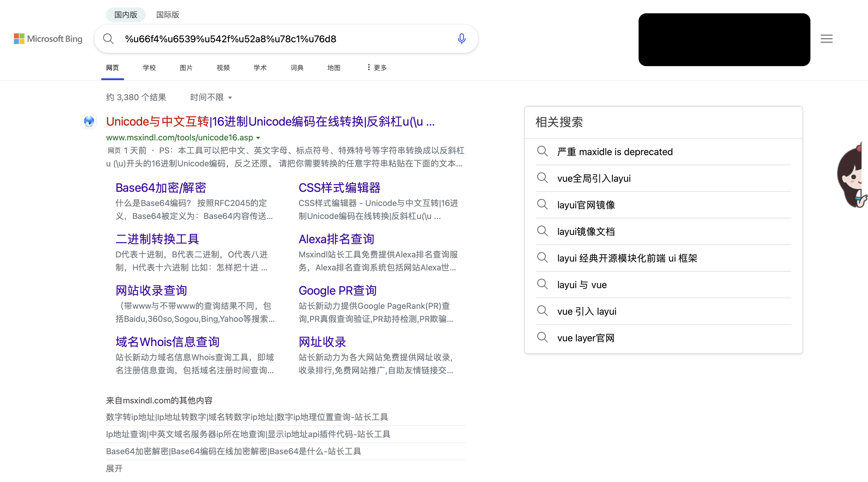This screenshot has width=868, height=482.
Task: Switch to 国际版 search mode
Action: 167,15
